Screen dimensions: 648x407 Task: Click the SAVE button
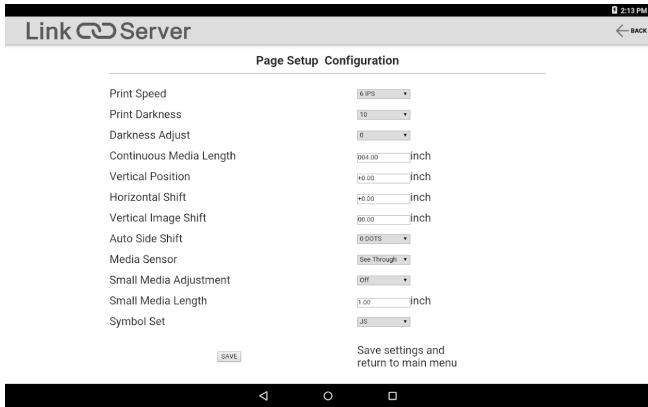229,357
